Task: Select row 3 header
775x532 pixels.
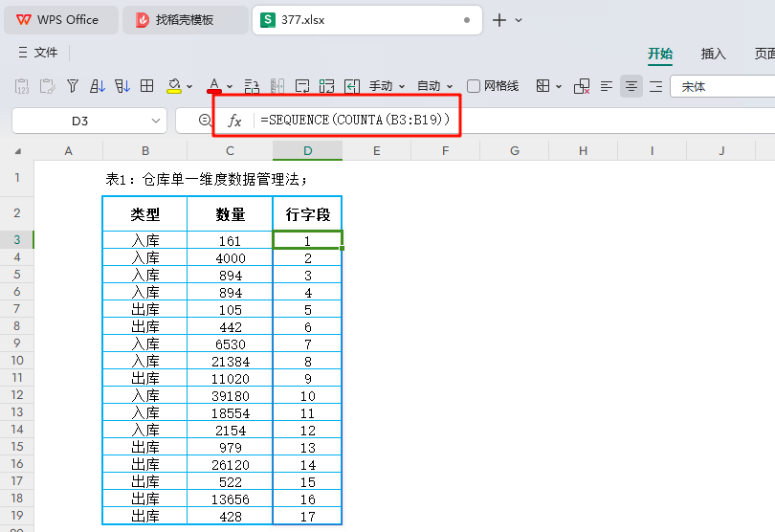Action: coord(17,240)
